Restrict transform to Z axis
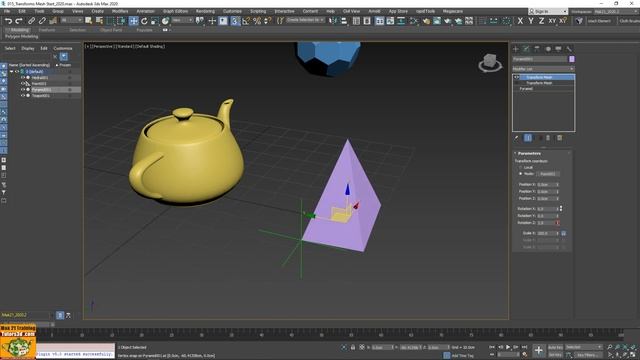640x360 pixels. (x=541, y=21)
